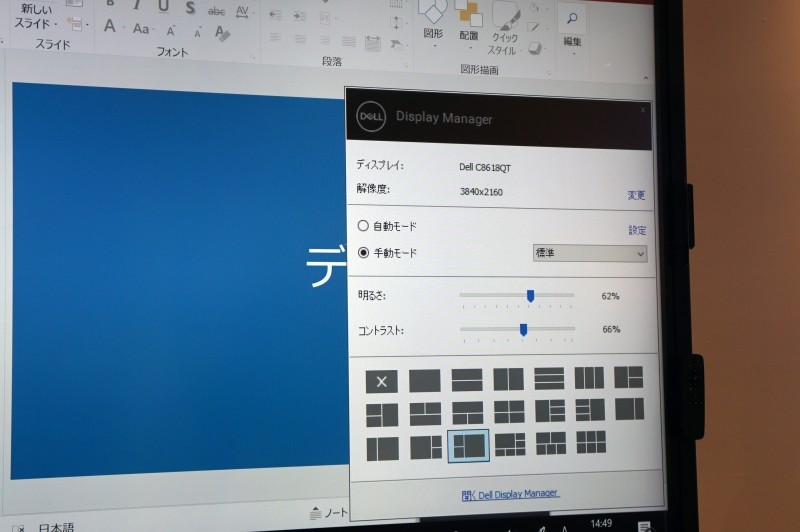Image resolution: width=800 pixels, height=532 pixels.
Task: Click 変更 link beside resolution
Action: (636, 195)
